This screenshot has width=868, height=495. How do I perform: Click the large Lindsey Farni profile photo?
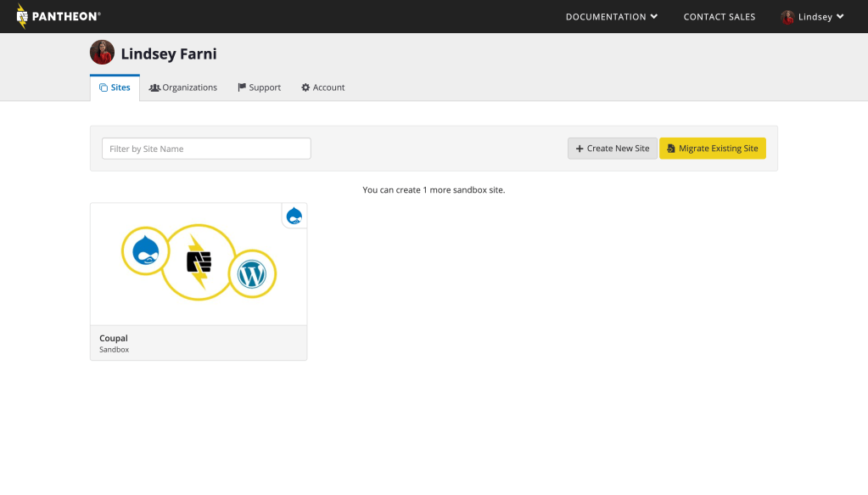tap(102, 53)
